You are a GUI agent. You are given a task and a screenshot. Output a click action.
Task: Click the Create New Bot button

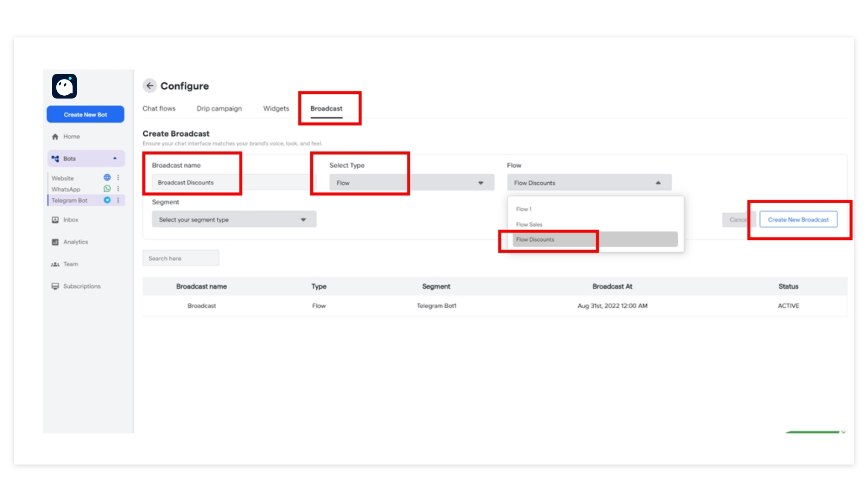[x=86, y=114]
